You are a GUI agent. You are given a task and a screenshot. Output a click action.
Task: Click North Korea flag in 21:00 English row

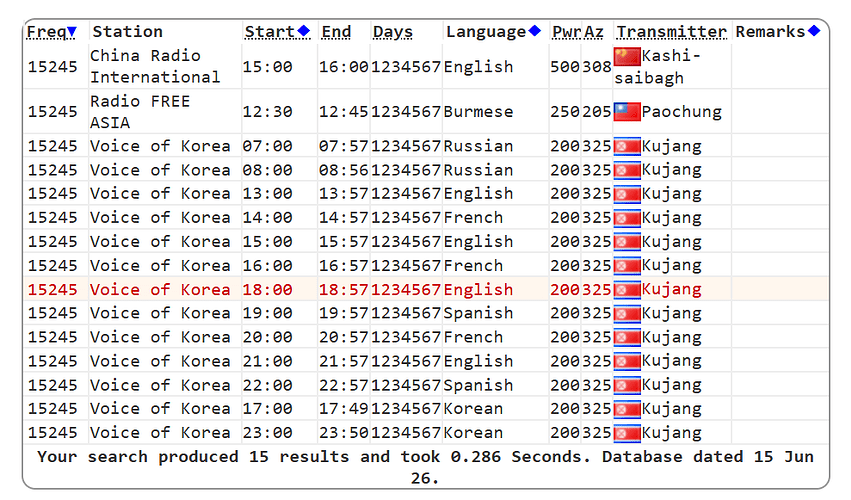pyautogui.click(x=627, y=361)
